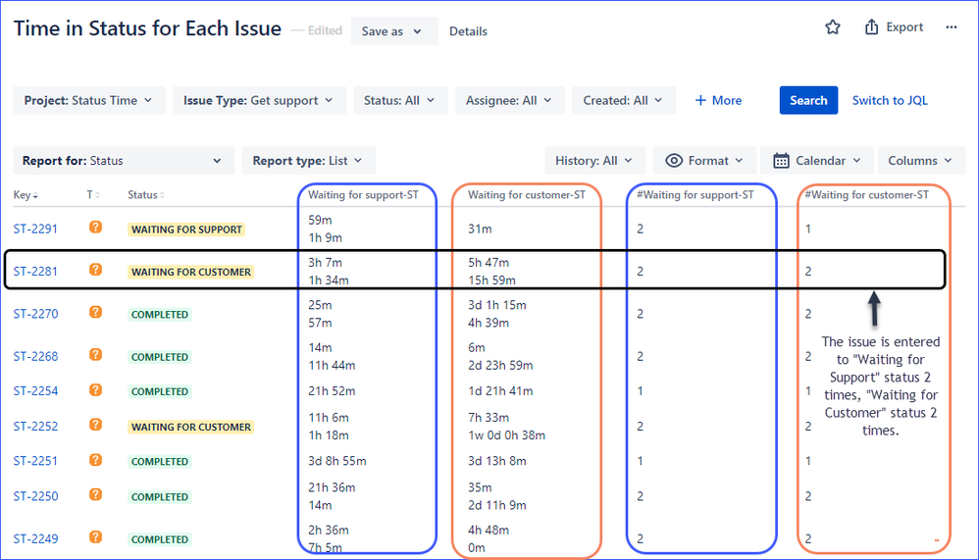
Task: Click COMPLETED badge on ST-2270
Action: (160, 314)
